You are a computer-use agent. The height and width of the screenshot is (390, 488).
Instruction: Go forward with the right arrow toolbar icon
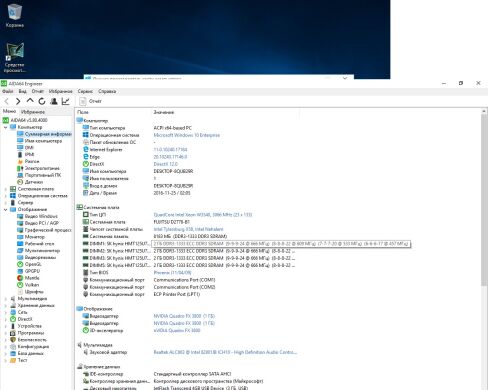(x=18, y=101)
